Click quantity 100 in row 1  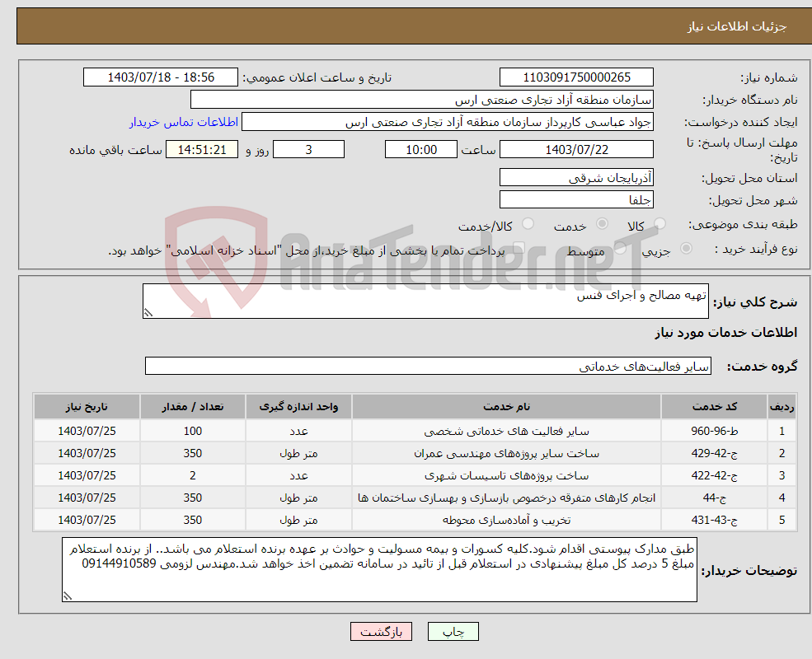coord(193,431)
